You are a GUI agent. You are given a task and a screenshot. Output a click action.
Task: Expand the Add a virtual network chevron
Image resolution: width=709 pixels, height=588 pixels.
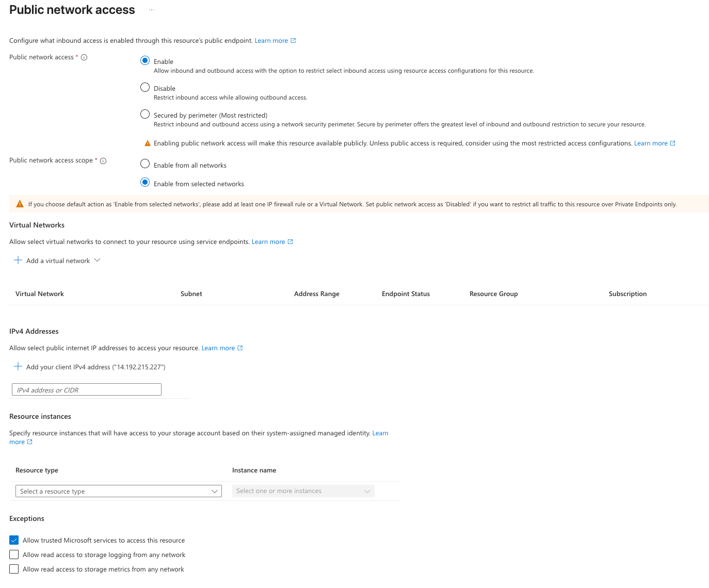[x=97, y=260]
